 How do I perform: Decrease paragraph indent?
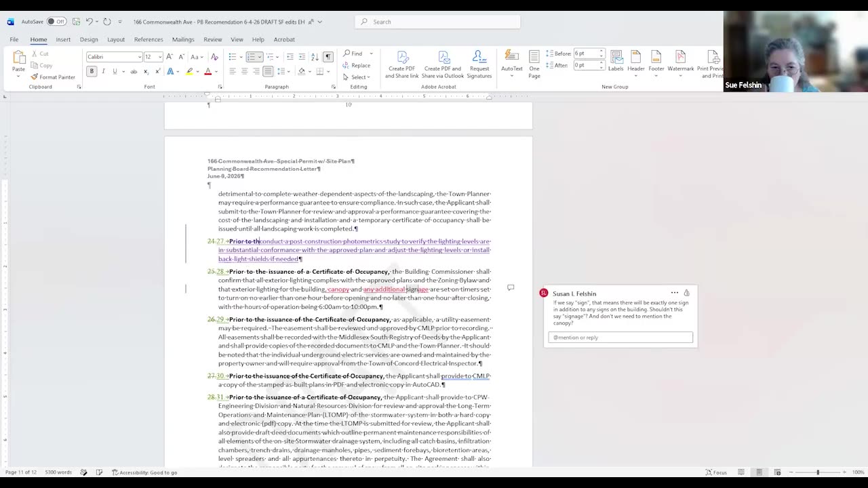tap(290, 57)
